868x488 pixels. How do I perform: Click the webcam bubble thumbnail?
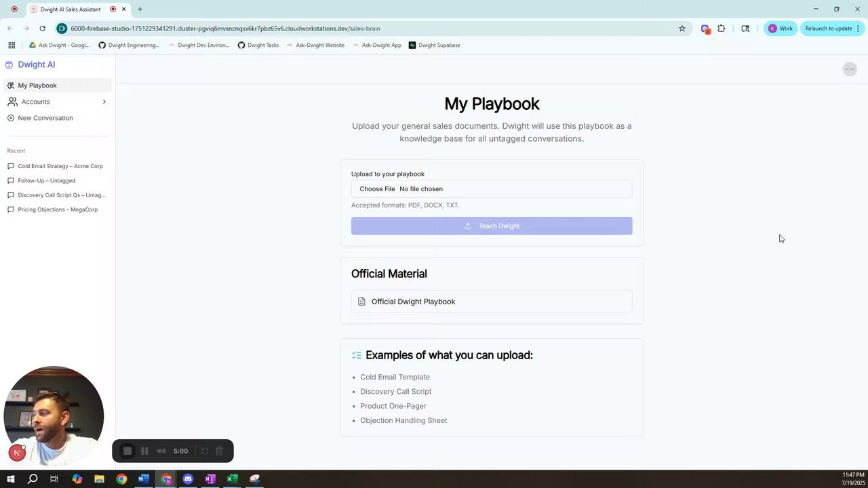54,416
